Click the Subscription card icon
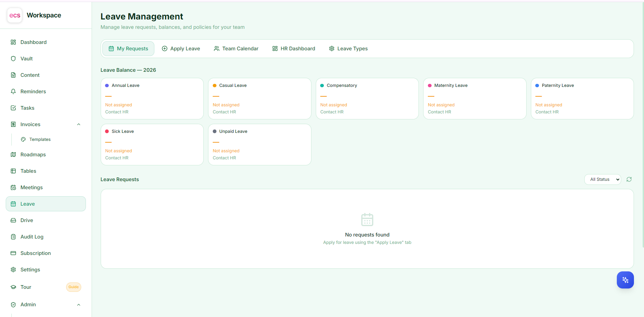The image size is (644, 317). pos(13,253)
